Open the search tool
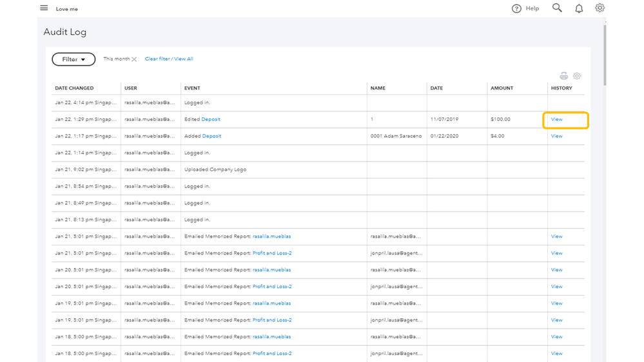The height and width of the screenshot is (362, 644). (557, 8)
